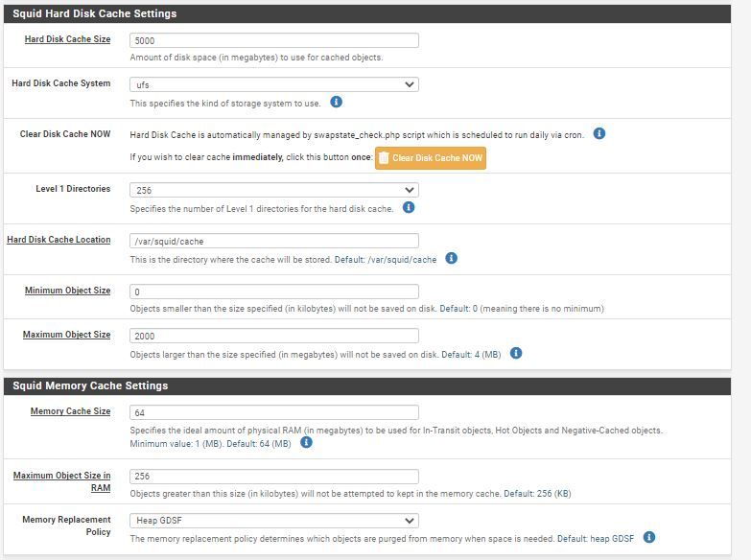
Task: Show info for Level 1 Directories
Action: (409, 207)
